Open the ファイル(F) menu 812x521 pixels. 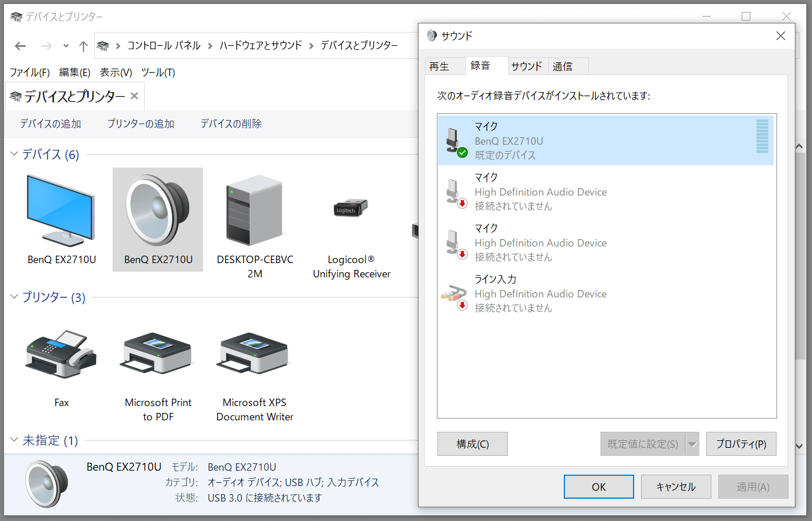click(x=30, y=73)
